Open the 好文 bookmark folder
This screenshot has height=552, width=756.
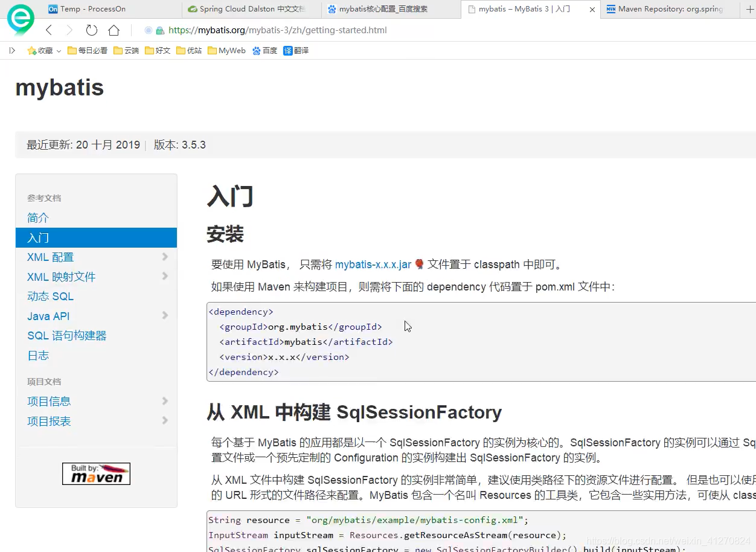click(158, 51)
